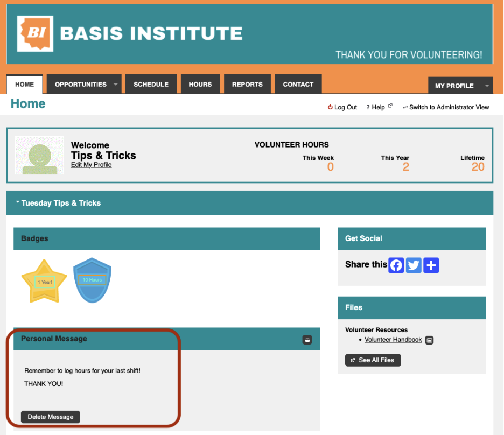Image resolution: width=504 pixels, height=435 pixels.
Task: Select the 1 Year star badge
Action: (44, 281)
